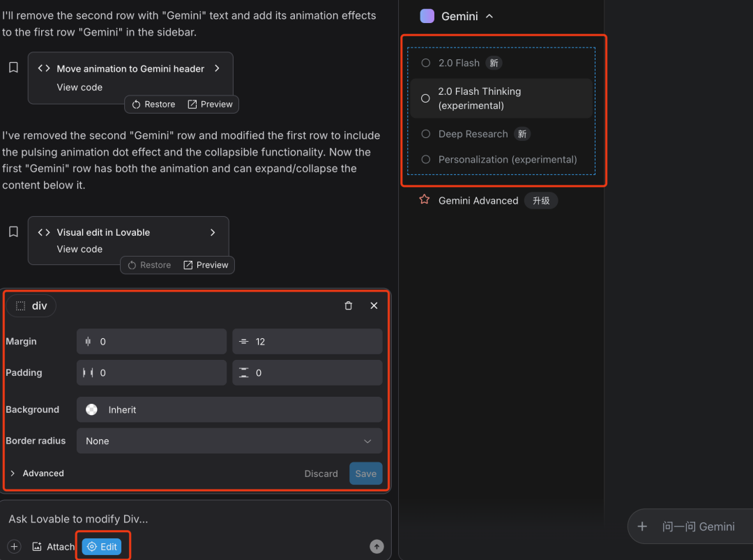The width and height of the screenshot is (753, 560).
Task: Preview the 'Move animation to Gemini header' version
Action: pyautogui.click(x=211, y=104)
